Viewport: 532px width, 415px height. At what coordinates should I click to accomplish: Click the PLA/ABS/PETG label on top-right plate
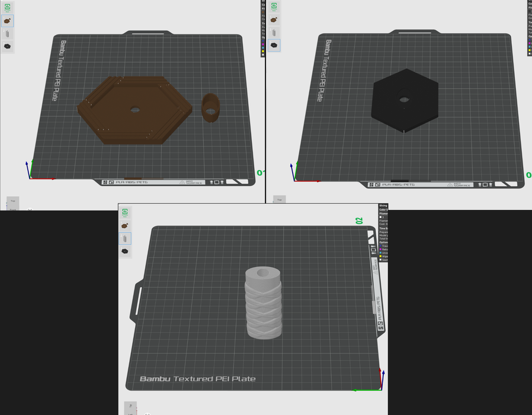coord(399,185)
